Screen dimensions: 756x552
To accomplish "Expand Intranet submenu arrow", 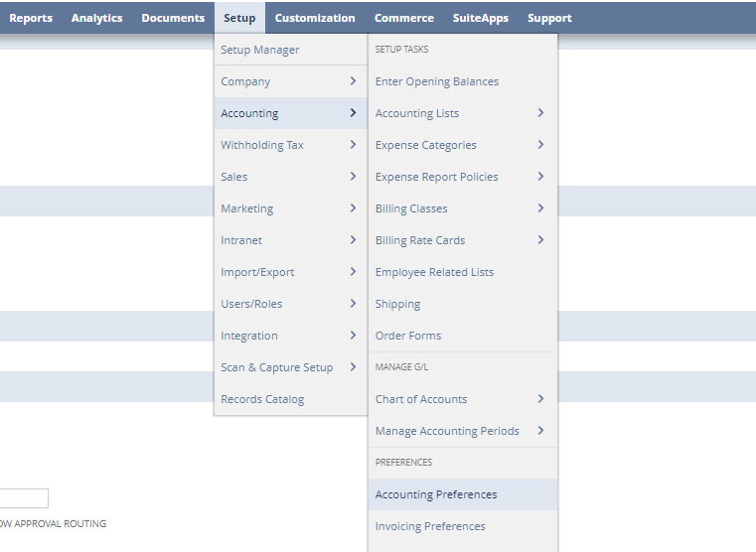I will click(353, 240).
